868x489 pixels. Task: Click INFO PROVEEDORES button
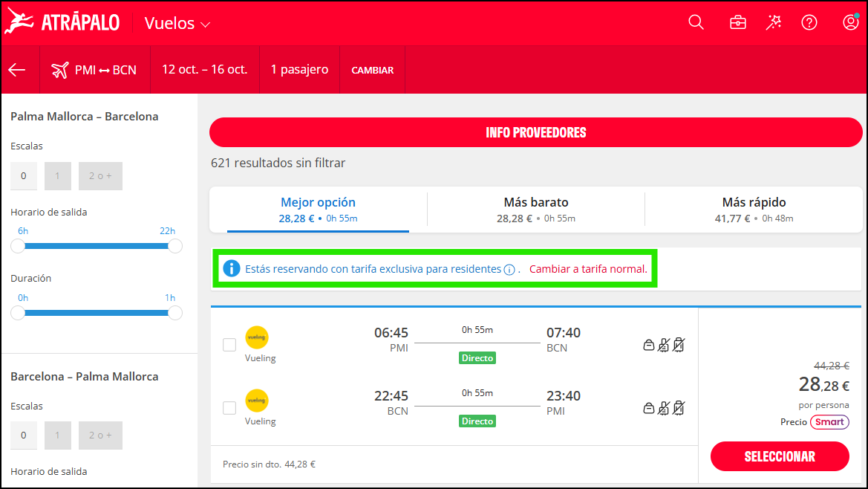536,132
